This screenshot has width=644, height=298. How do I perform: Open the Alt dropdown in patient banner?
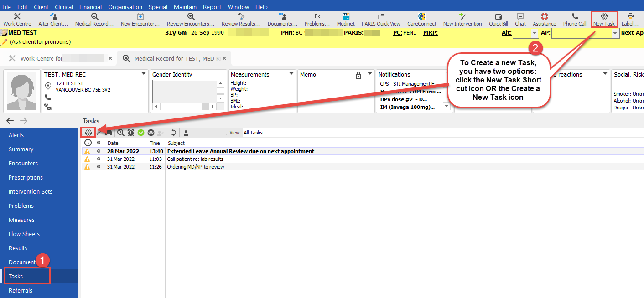535,33
